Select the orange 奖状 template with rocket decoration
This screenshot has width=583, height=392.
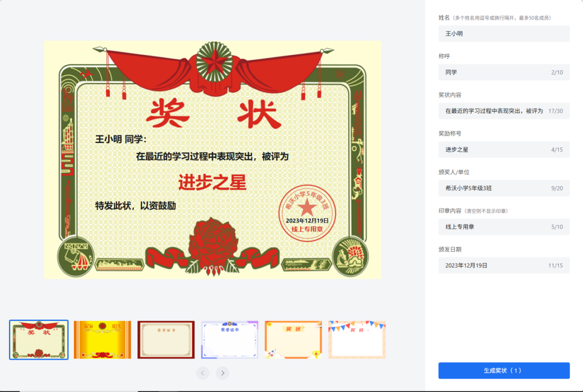click(293, 340)
